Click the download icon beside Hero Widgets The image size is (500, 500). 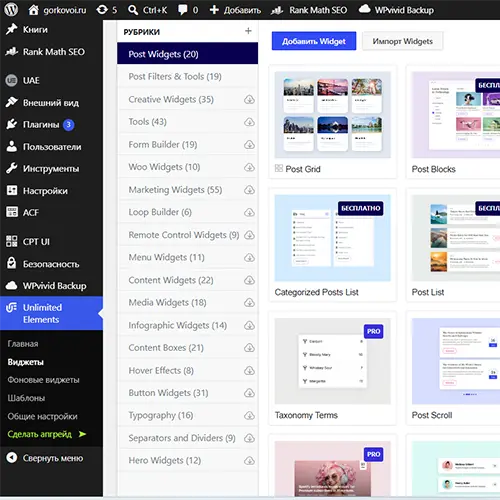click(x=249, y=461)
